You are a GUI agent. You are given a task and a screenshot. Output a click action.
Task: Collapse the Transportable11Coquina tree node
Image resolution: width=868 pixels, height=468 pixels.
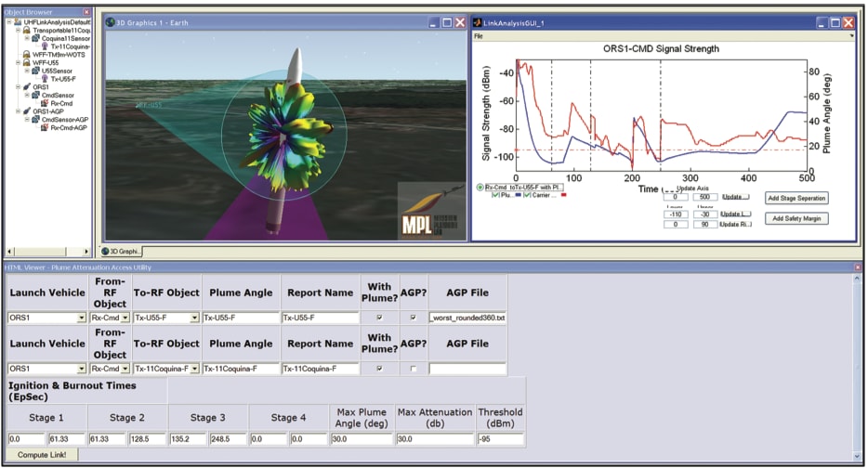coord(19,31)
